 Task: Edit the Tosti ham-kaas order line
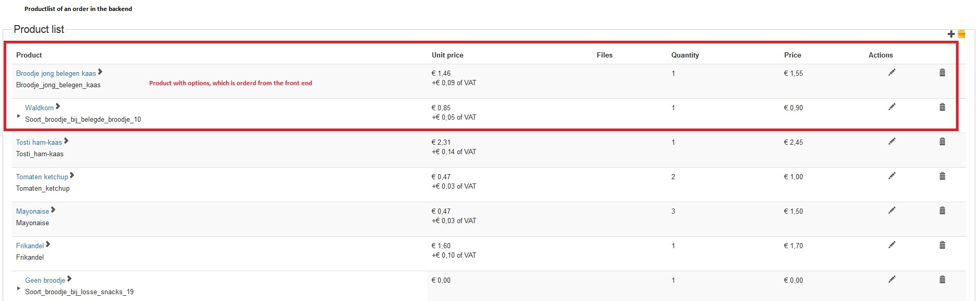tap(892, 142)
